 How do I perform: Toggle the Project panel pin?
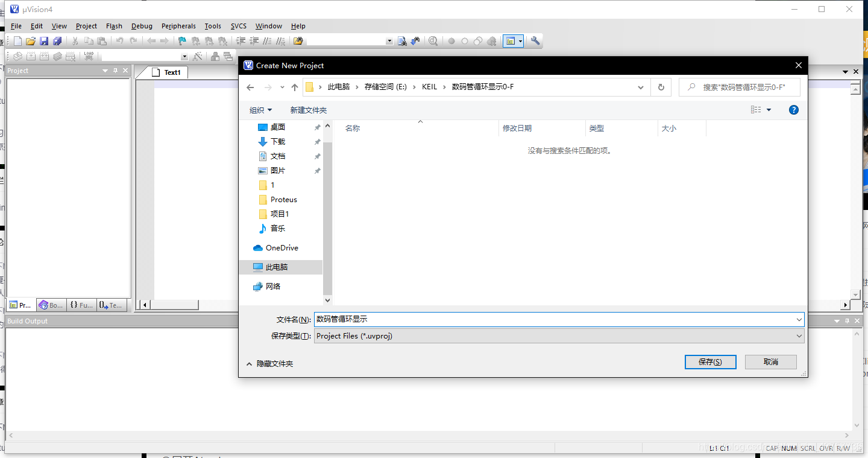115,71
